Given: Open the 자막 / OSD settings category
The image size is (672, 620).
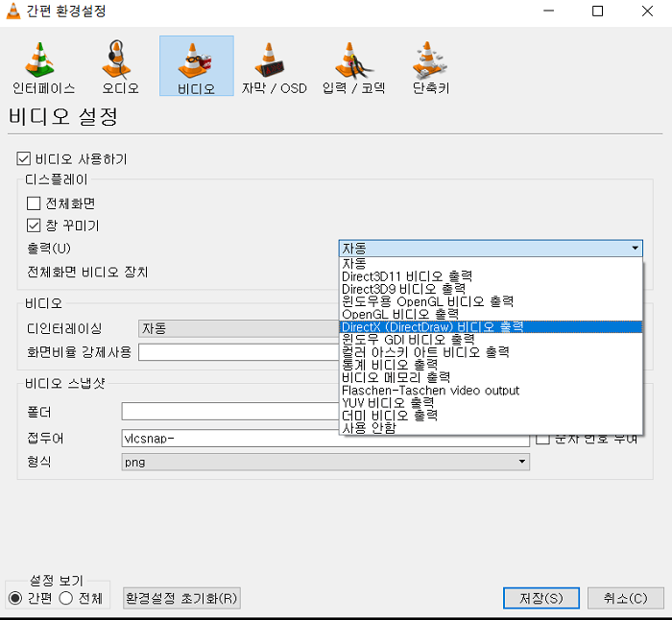Looking at the screenshot, I should point(274,66).
